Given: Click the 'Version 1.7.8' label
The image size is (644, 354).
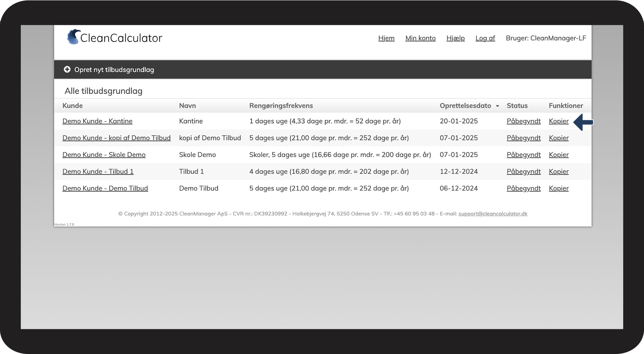Looking at the screenshot, I should click(x=64, y=225).
